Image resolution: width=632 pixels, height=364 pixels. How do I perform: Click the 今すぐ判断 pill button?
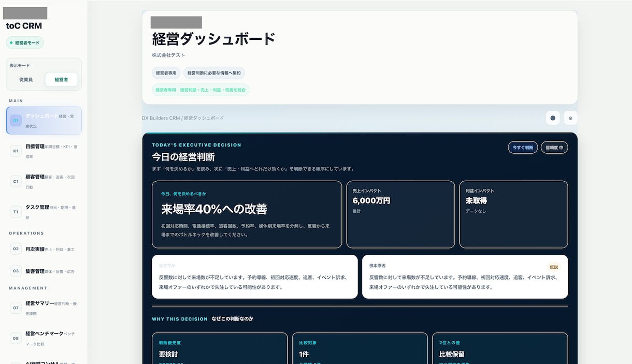[523, 148]
